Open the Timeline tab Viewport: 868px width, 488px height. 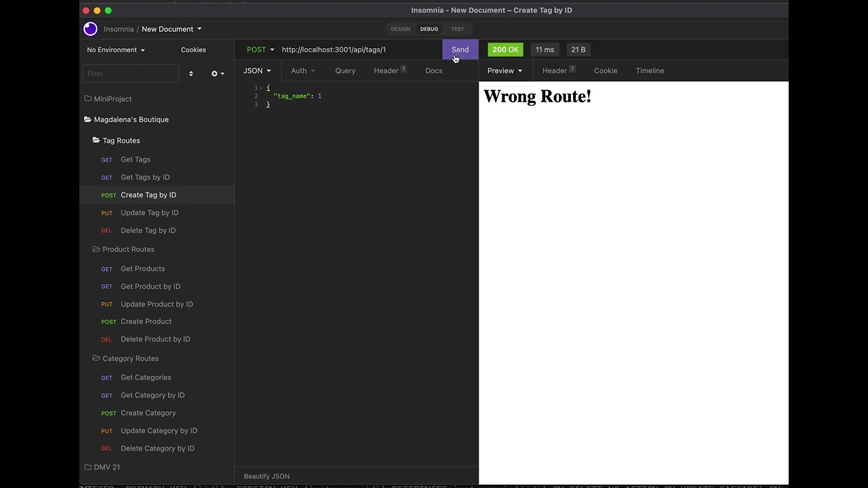[650, 70]
